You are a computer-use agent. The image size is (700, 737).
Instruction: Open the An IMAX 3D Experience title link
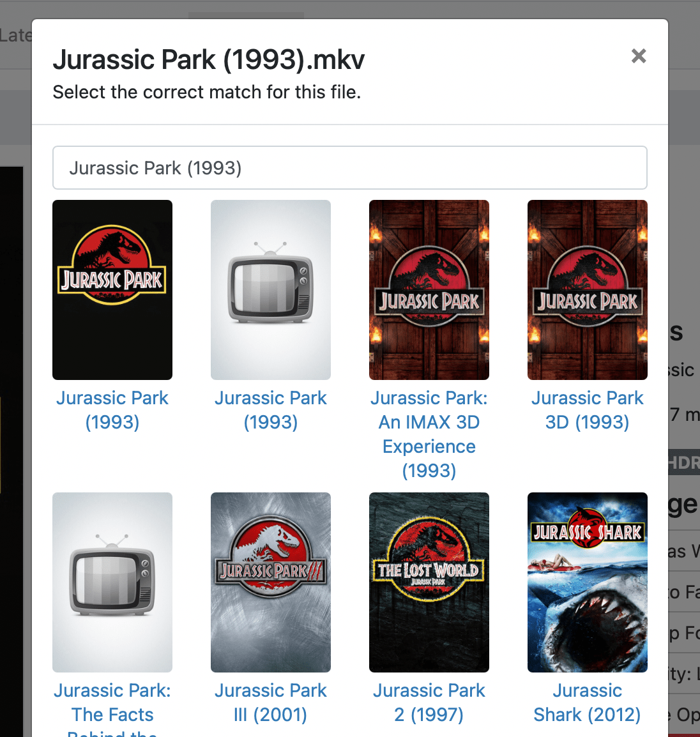click(429, 434)
